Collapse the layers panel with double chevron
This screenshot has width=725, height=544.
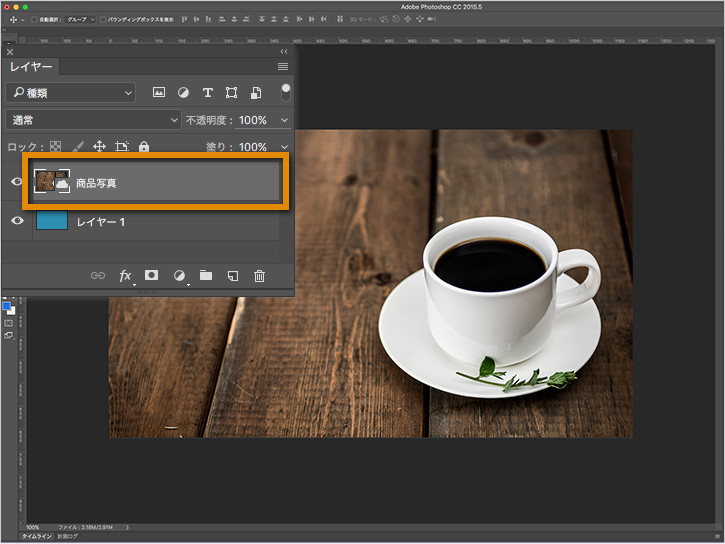coord(284,51)
